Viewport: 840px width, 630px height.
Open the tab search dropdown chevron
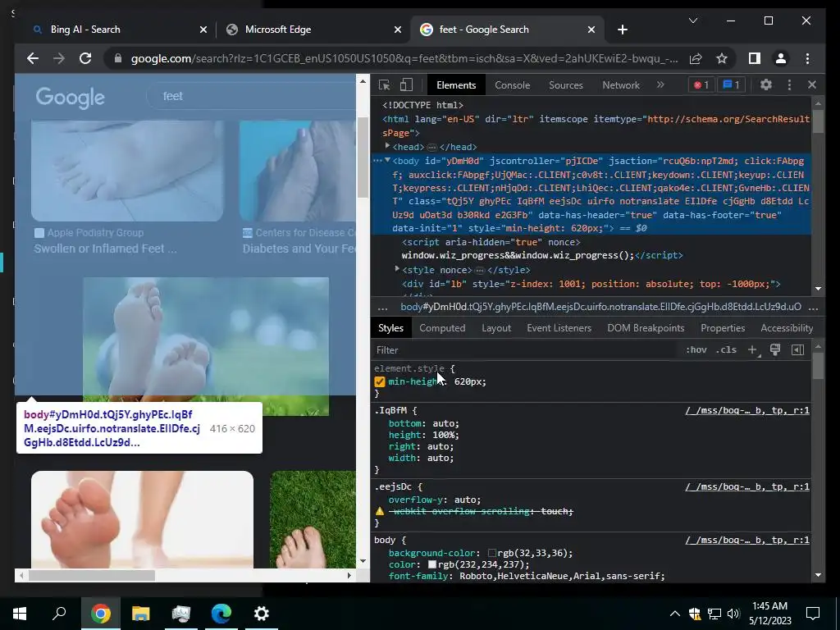pos(692,21)
